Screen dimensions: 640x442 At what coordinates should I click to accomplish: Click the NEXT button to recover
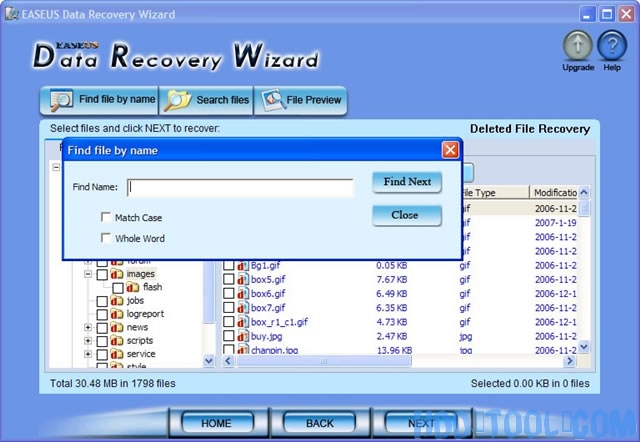coord(422,423)
